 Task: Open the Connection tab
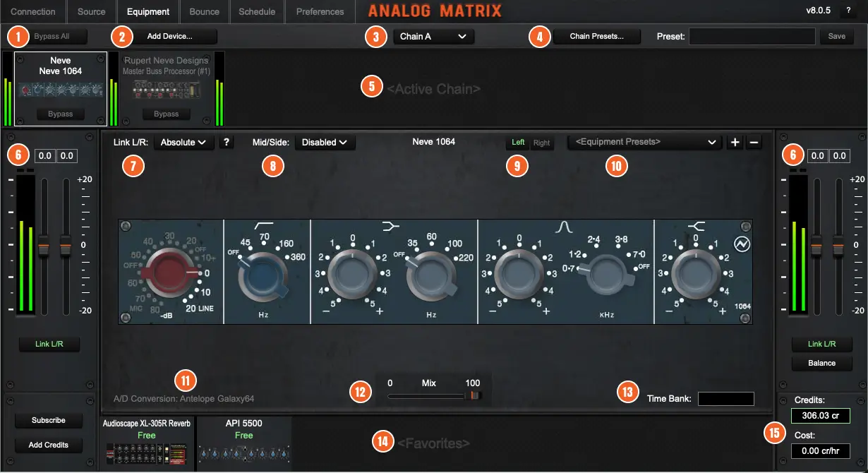click(x=33, y=12)
